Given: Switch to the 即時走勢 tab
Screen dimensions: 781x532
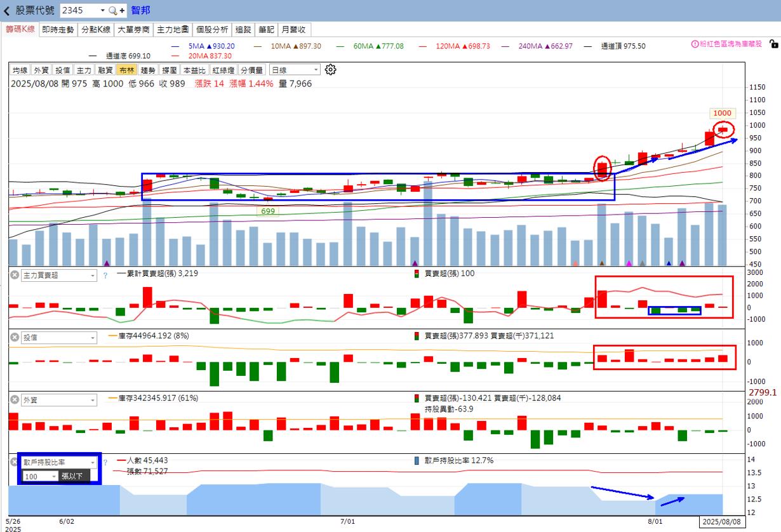Looking at the screenshot, I should coord(58,29).
